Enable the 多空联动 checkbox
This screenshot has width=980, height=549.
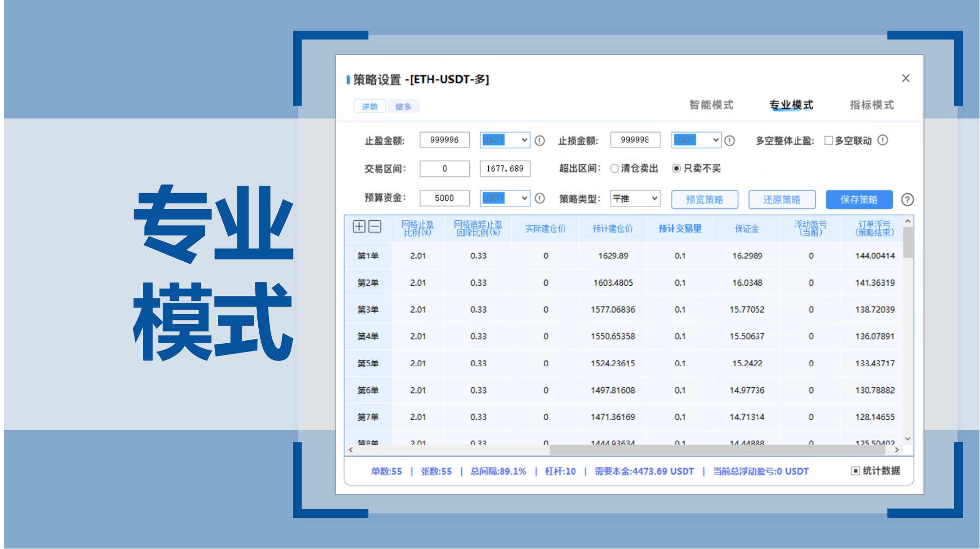tap(828, 140)
